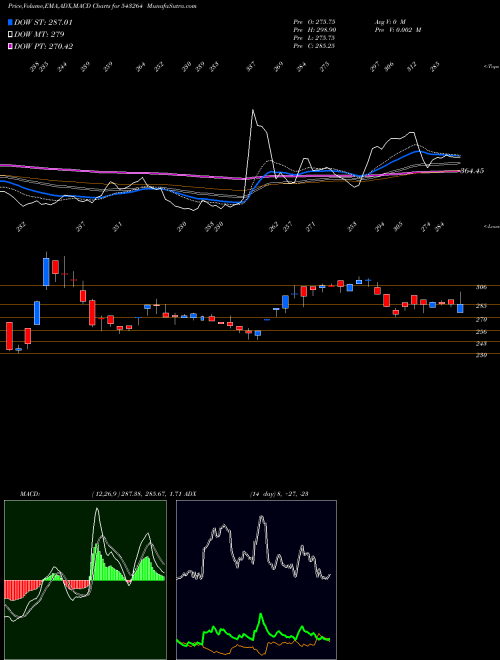
Task: Click the 'Pre V: 0.002 M' volume text
Action: (397, 30)
